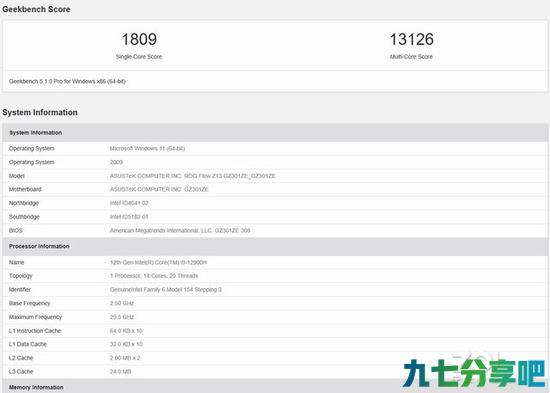
Task: Click the 九七分享吧 watermark logo
Action: 475,373
